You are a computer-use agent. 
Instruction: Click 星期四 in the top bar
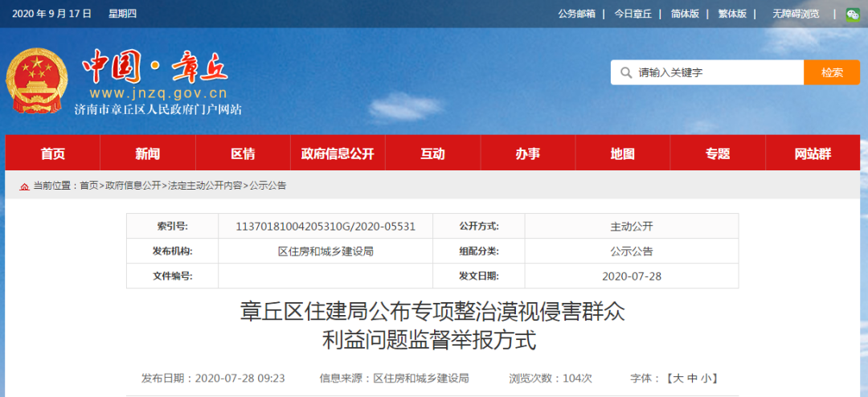122,14
